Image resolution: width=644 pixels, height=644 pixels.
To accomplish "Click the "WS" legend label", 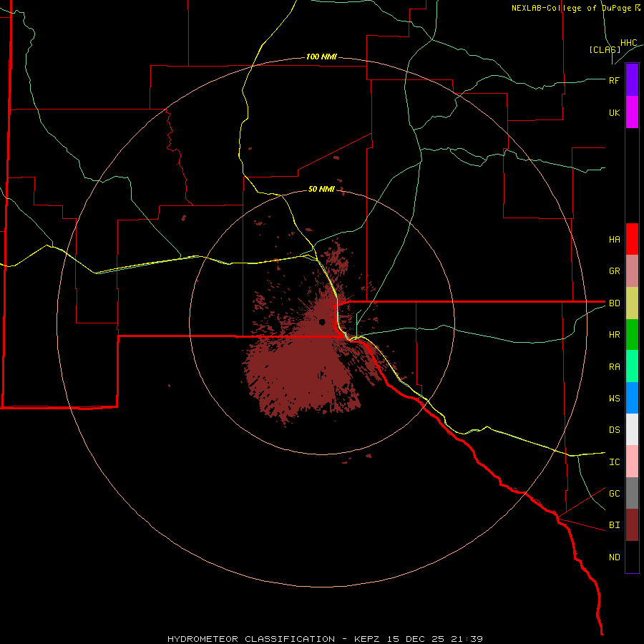I will (614, 398).
